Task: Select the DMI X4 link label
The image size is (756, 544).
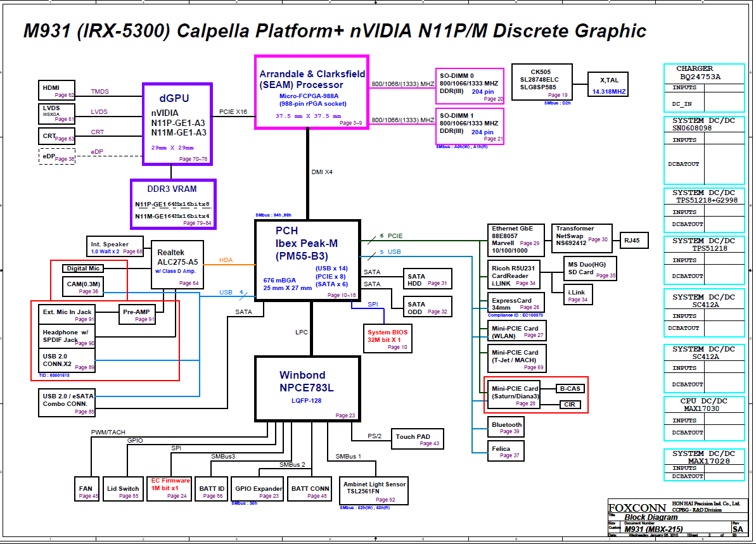Action: (321, 172)
